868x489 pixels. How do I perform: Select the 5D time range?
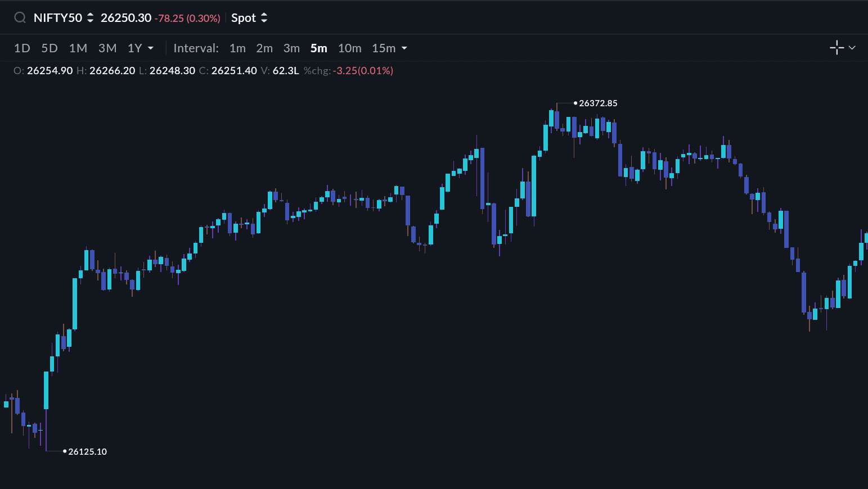point(50,48)
